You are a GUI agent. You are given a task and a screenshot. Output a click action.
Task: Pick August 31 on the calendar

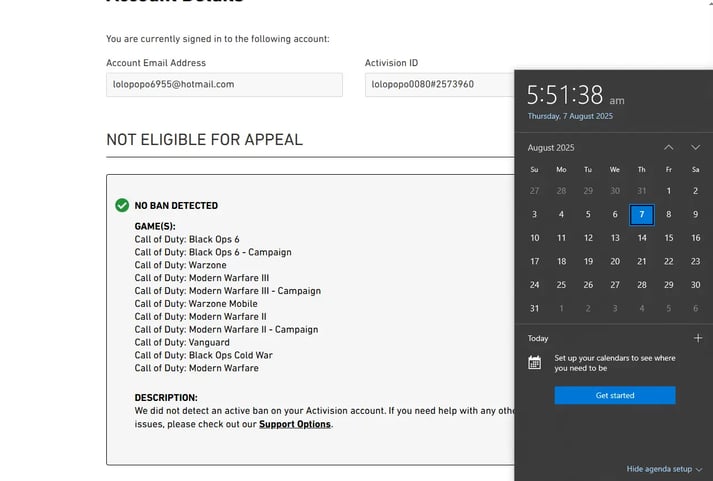[x=535, y=308]
